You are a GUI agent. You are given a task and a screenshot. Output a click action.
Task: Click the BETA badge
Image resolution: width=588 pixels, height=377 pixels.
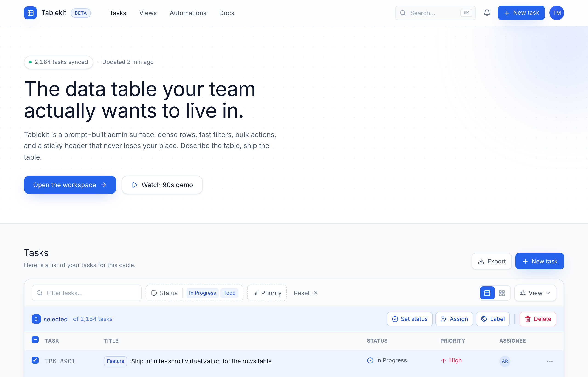click(x=81, y=13)
